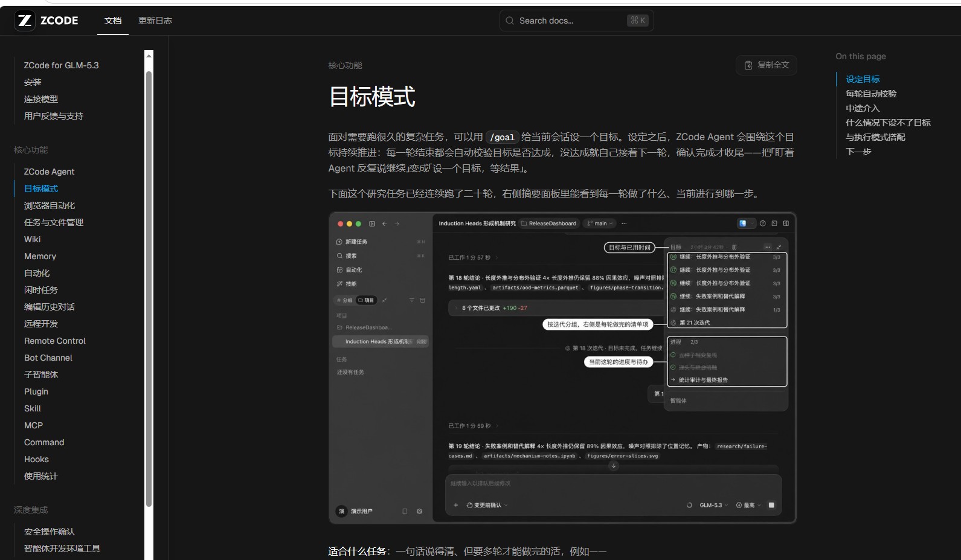Select the 分组 toggle in the app screenshot
The width and height of the screenshot is (961, 560).
click(344, 300)
